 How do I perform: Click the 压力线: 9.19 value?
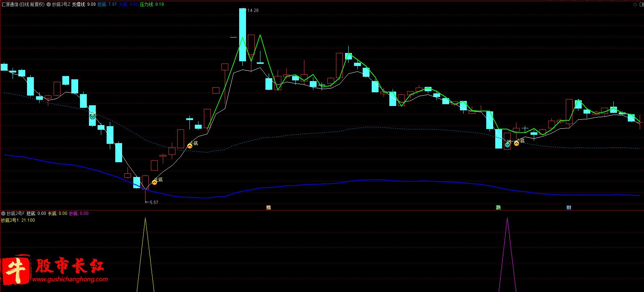point(152,4)
